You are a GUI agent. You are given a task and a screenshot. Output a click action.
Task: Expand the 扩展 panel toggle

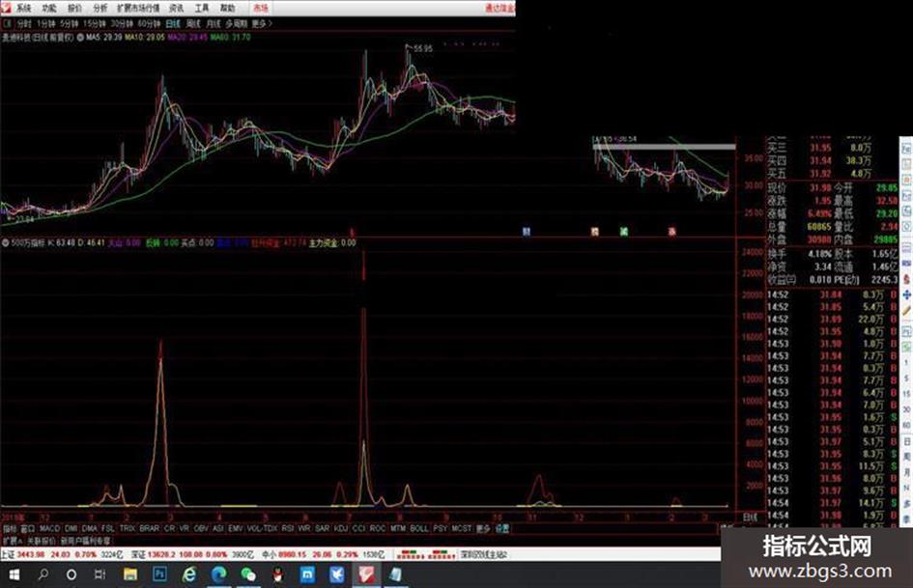(x=12, y=541)
